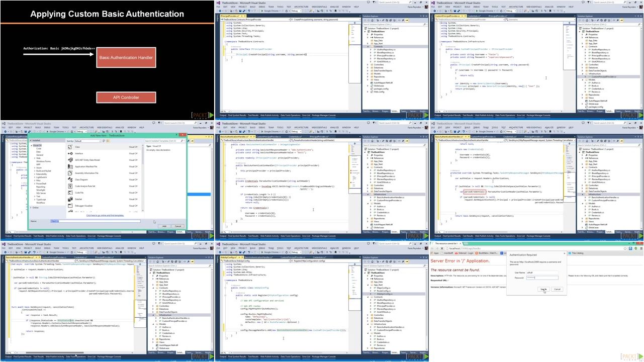This screenshot has height=362, width=644.
Task: Click Name field in Add New Item dialog
Action: [x=96, y=221]
